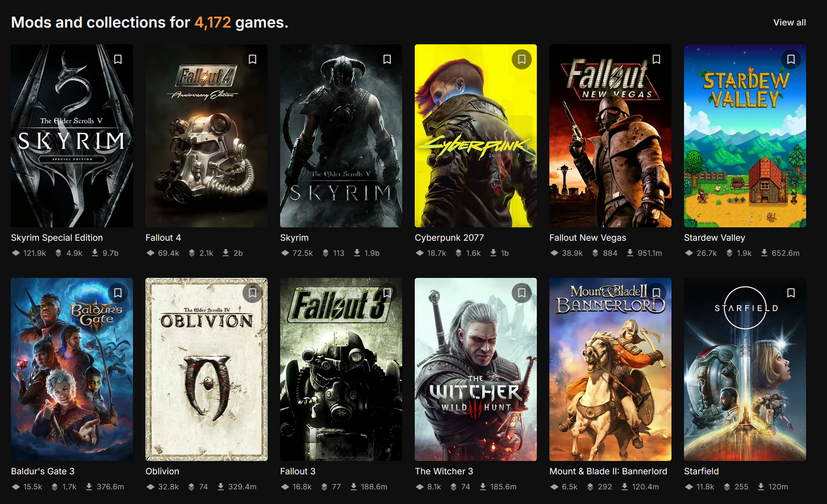Click Baldur's Gate 3 title text
Screen dimensions: 827x504
click(43, 471)
